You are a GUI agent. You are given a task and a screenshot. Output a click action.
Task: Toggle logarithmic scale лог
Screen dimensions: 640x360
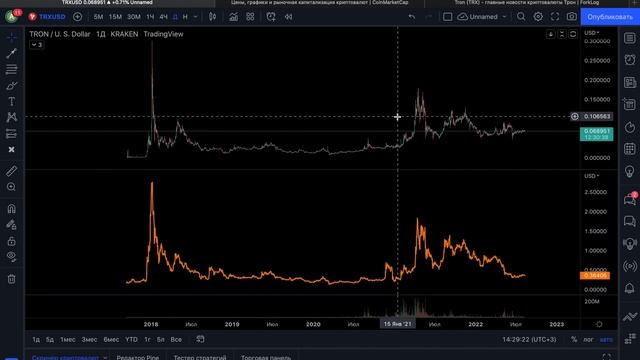[x=588, y=340]
